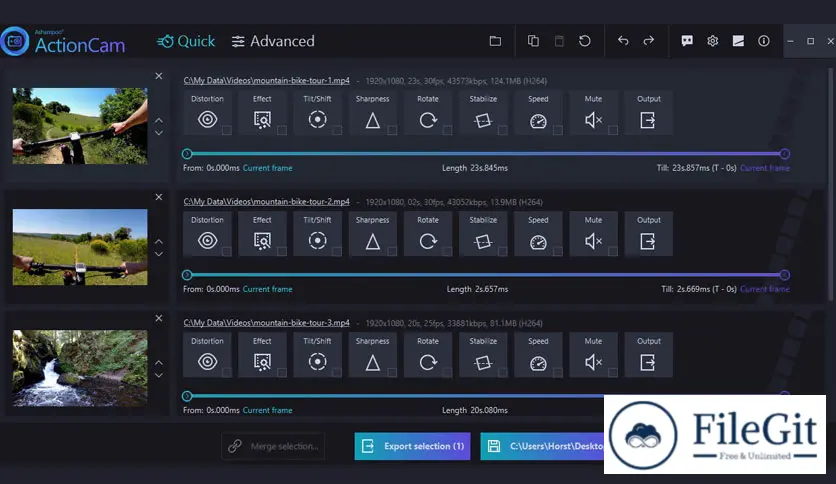Click the skin/theme icon in the toolbar

click(738, 41)
